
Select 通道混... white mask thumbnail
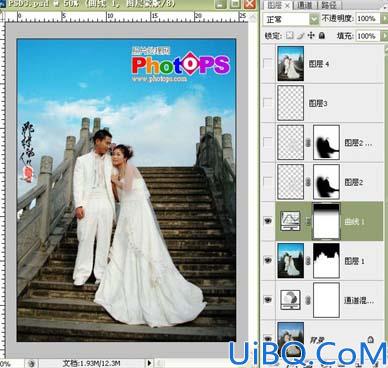click(x=326, y=300)
